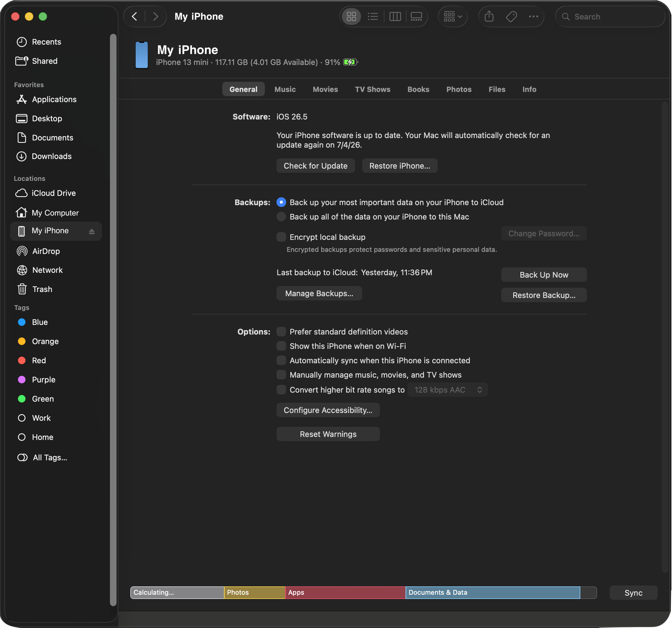Switch to the Info tab
The image size is (672, 628).
[x=529, y=89]
